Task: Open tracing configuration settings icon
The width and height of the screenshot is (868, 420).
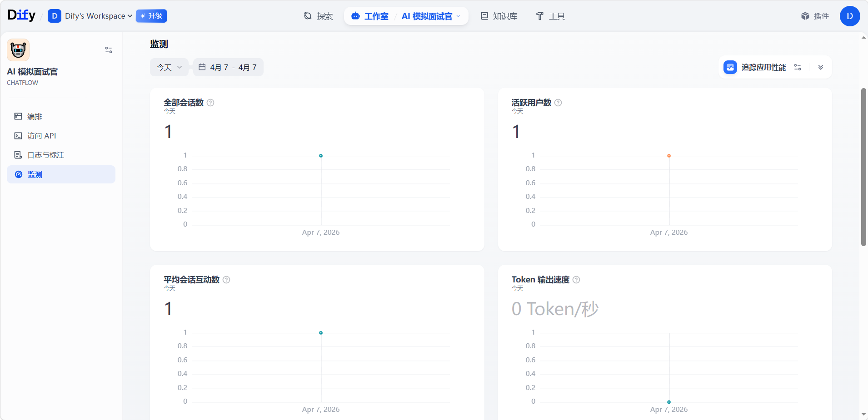Action: (x=798, y=67)
